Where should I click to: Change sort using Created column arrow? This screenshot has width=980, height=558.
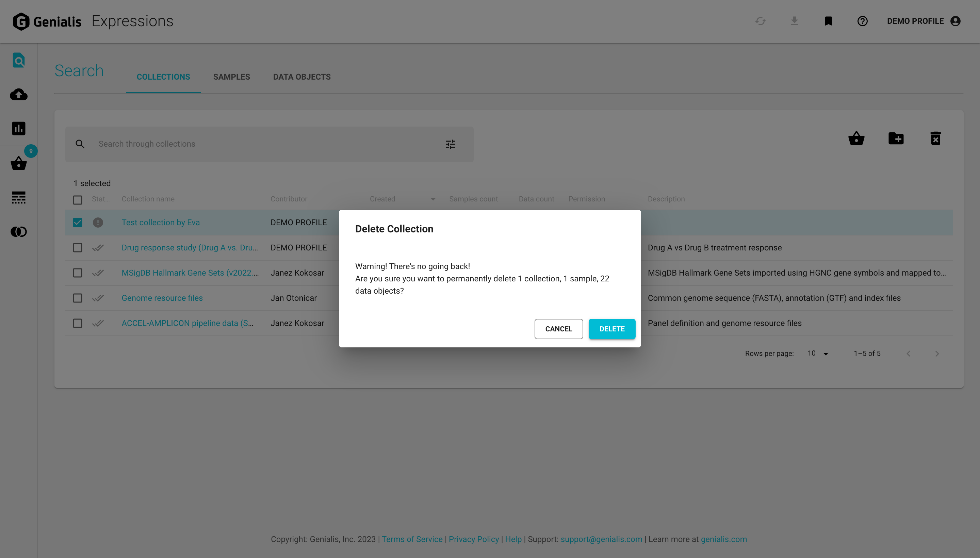(x=433, y=199)
